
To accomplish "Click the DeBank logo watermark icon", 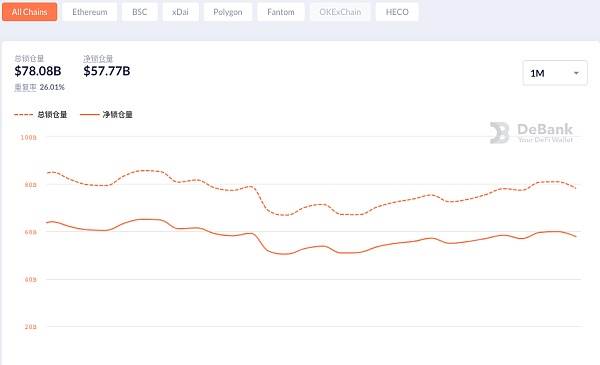I will pyautogui.click(x=499, y=133).
